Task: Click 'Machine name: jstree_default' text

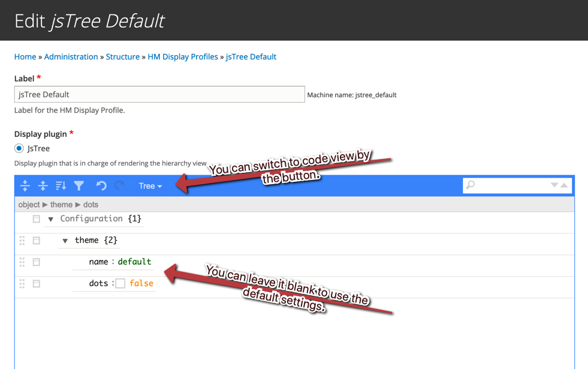Action: (352, 95)
